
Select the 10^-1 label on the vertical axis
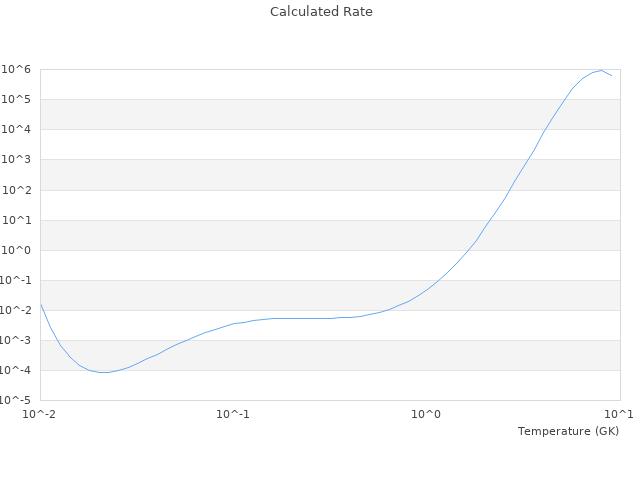(x=16, y=280)
